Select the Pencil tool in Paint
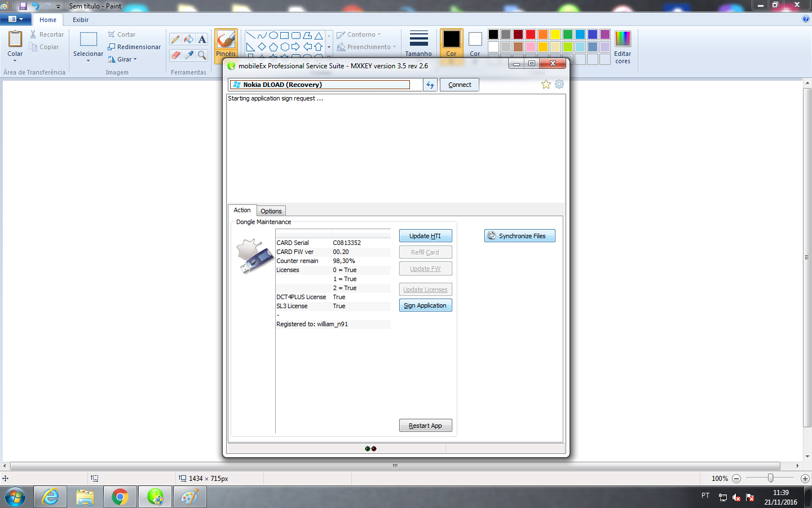The height and width of the screenshot is (508, 812). [x=175, y=39]
